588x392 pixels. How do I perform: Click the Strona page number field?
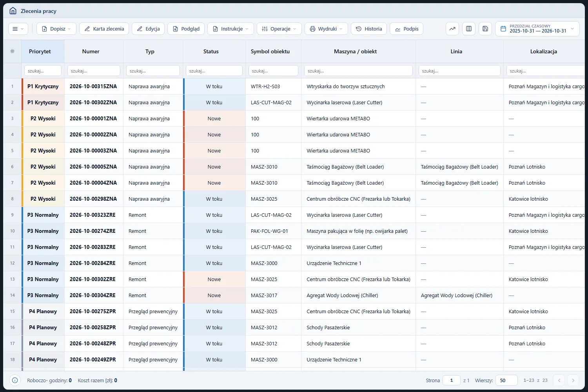[x=451, y=380]
